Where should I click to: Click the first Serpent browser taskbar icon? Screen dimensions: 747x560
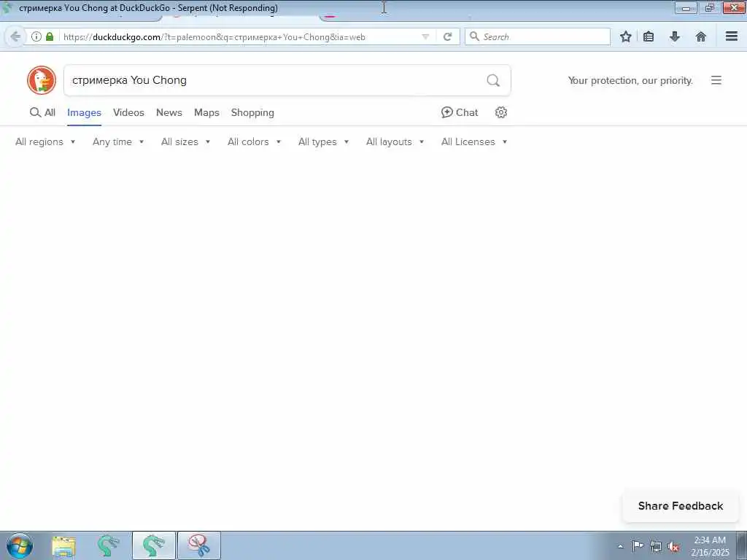point(108,545)
